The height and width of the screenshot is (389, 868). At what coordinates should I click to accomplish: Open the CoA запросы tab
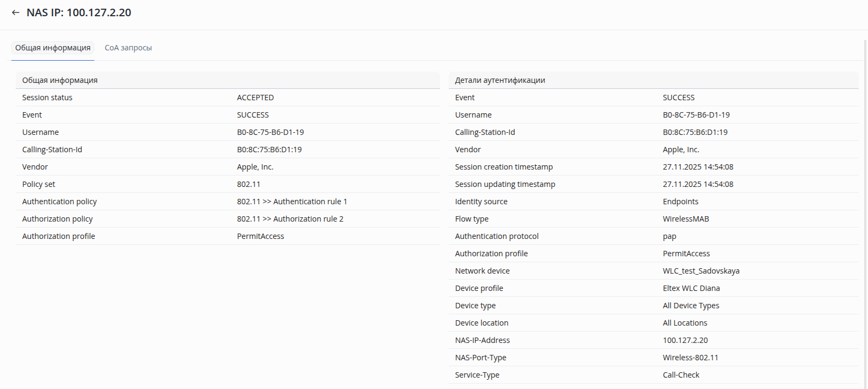coord(128,48)
